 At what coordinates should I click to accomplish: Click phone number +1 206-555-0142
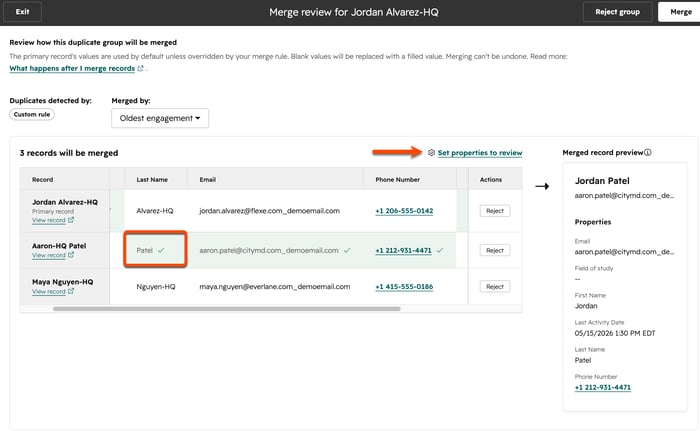(404, 211)
